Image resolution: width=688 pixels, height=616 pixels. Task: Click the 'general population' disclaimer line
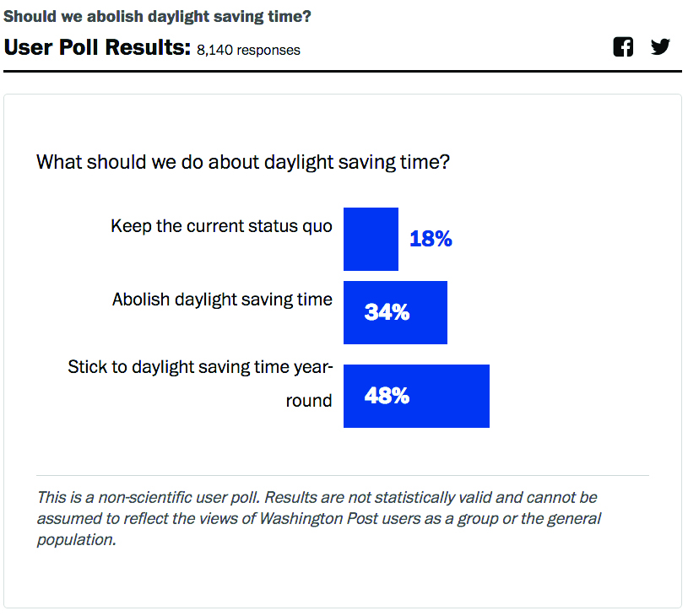76,539
